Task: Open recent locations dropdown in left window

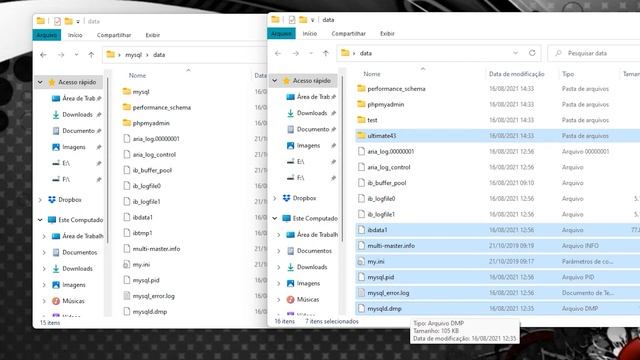Action: 76,55
